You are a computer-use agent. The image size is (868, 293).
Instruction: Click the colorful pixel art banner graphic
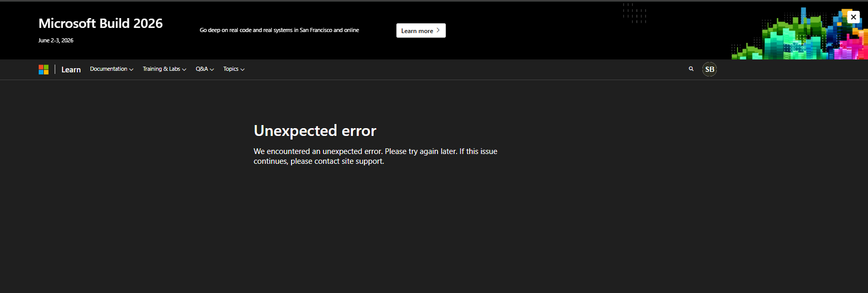(799, 34)
